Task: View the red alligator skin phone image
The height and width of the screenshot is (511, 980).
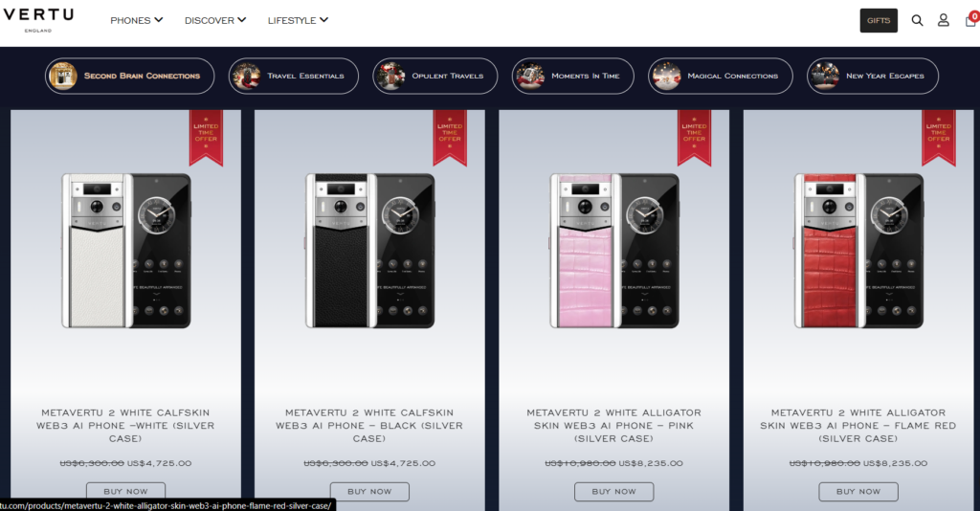Action: [x=858, y=251]
